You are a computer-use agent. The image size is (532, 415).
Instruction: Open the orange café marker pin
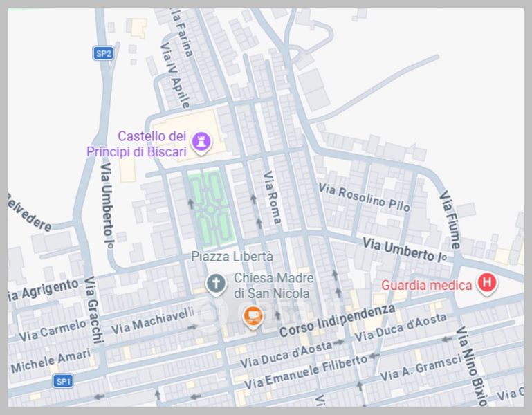[x=253, y=317]
